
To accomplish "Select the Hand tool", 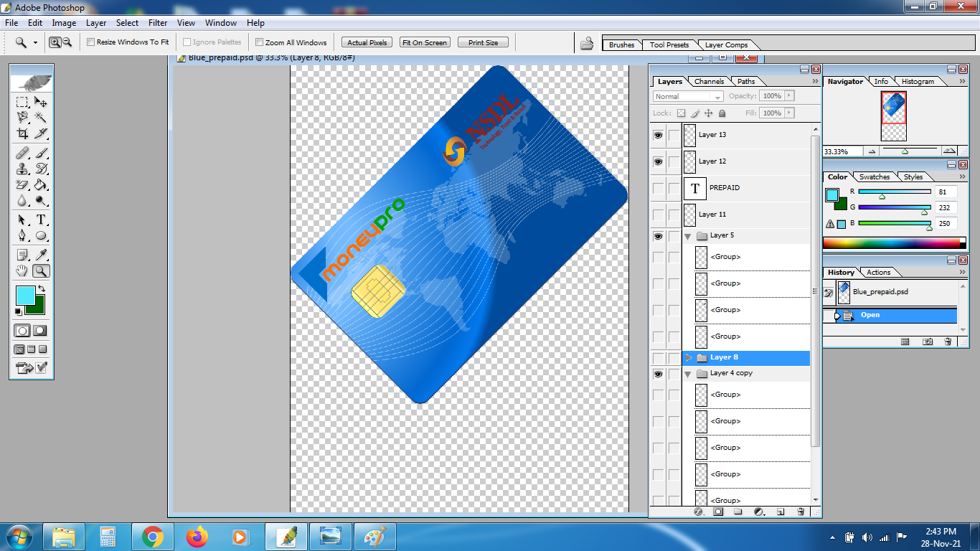I will coord(22,270).
